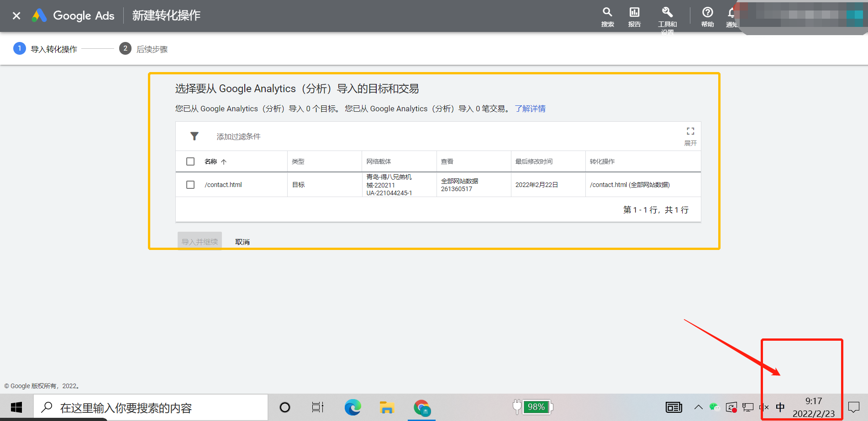The width and height of the screenshot is (868, 421).
Task: Click the 类型 column header
Action: (x=298, y=161)
